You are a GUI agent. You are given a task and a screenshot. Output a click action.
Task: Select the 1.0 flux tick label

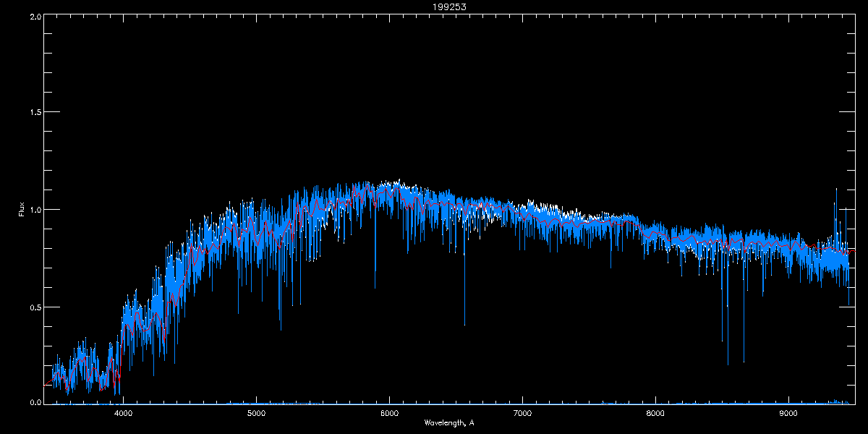click(33, 210)
